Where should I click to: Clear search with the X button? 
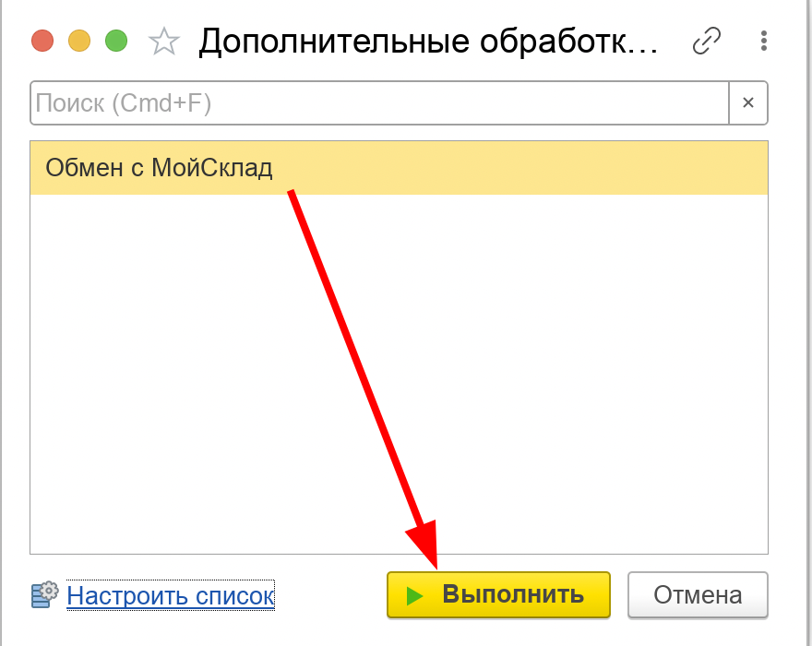748,102
